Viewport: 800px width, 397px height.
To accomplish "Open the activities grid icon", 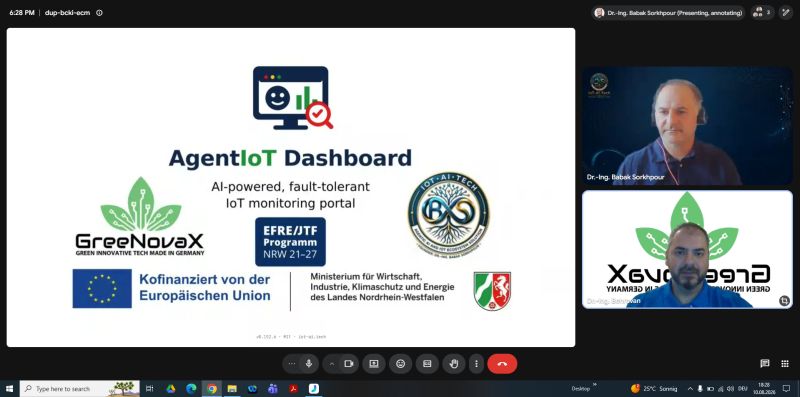I will [x=785, y=363].
